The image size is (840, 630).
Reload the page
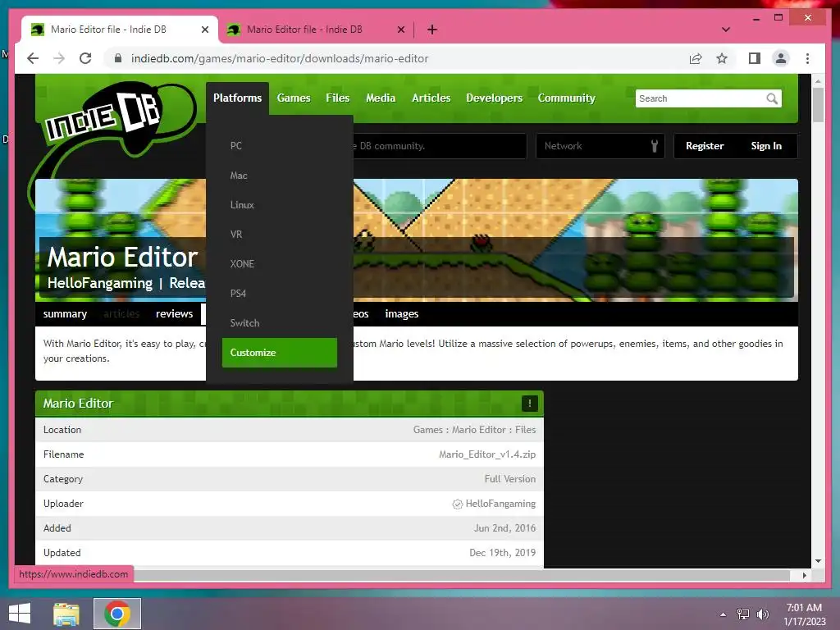click(85, 58)
